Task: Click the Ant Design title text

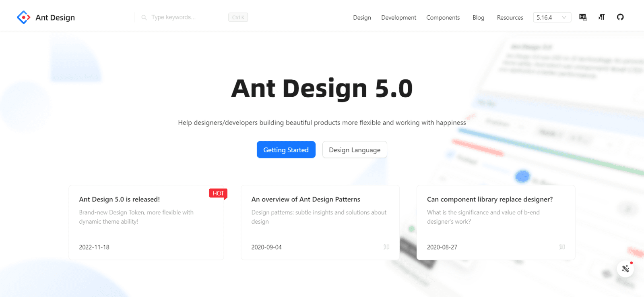Action: 55,17
